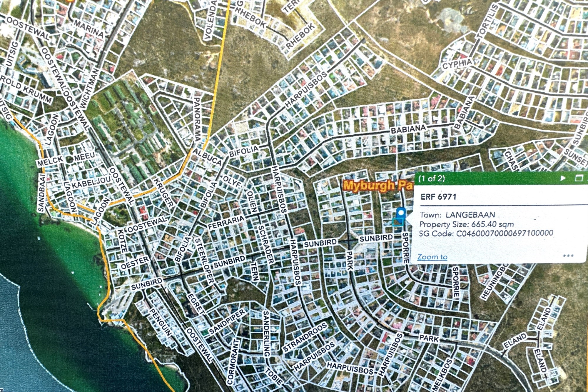Click the blue location marker pin
This screenshot has width=588, height=392.
pyautogui.click(x=401, y=212)
